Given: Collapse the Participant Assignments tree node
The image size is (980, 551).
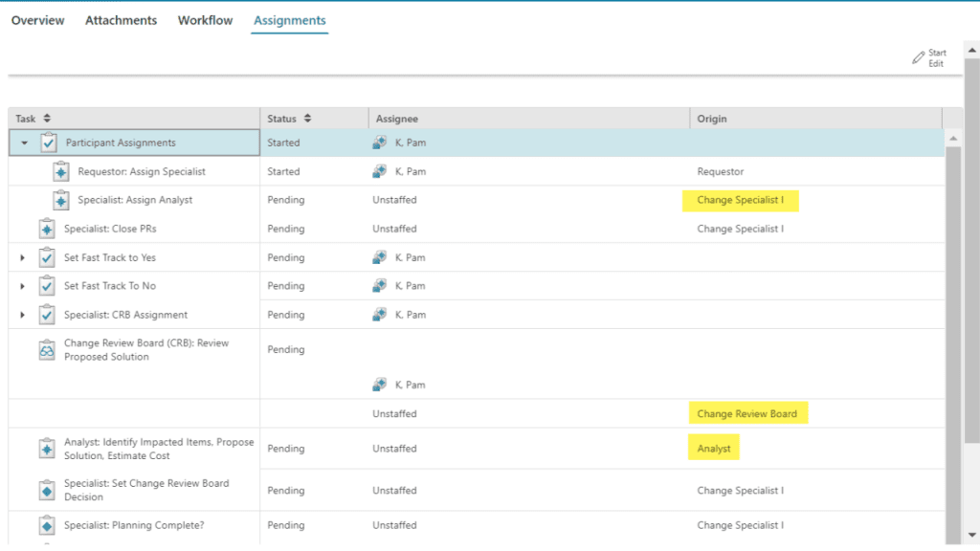Looking at the screenshot, I should click(24, 143).
